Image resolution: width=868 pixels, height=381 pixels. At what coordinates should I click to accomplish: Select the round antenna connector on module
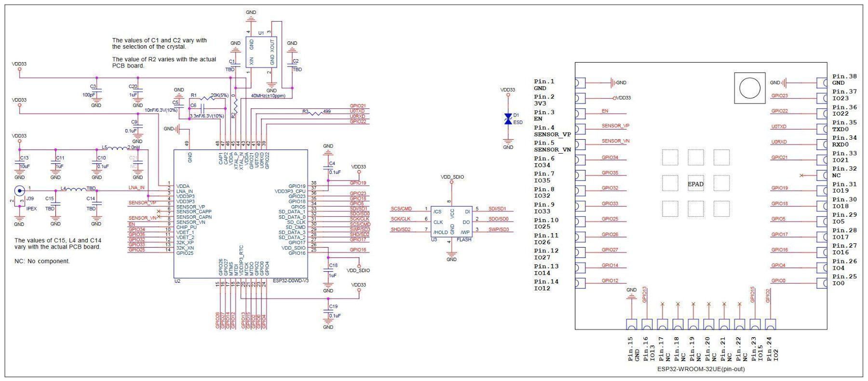click(749, 88)
